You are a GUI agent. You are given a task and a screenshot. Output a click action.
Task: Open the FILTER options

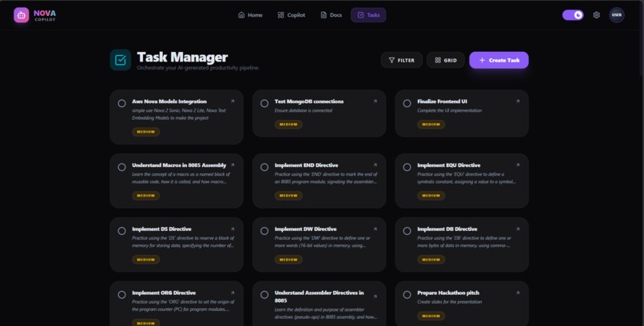pyautogui.click(x=401, y=60)
